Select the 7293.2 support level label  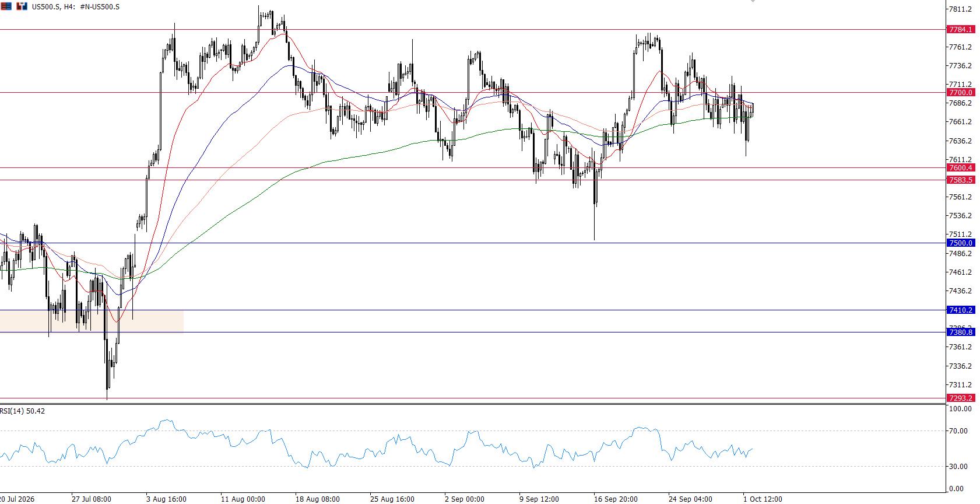tap(960, 398)
